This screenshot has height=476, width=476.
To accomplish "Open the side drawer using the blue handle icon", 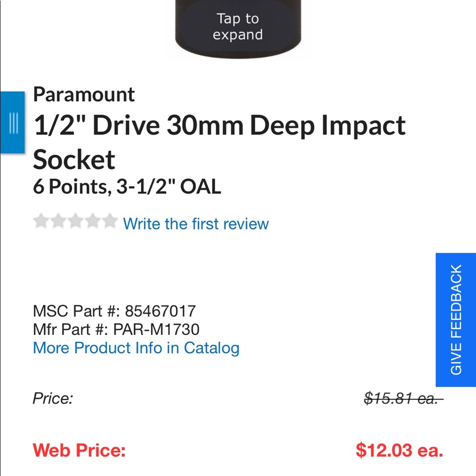I will click(x=13, y=123).
